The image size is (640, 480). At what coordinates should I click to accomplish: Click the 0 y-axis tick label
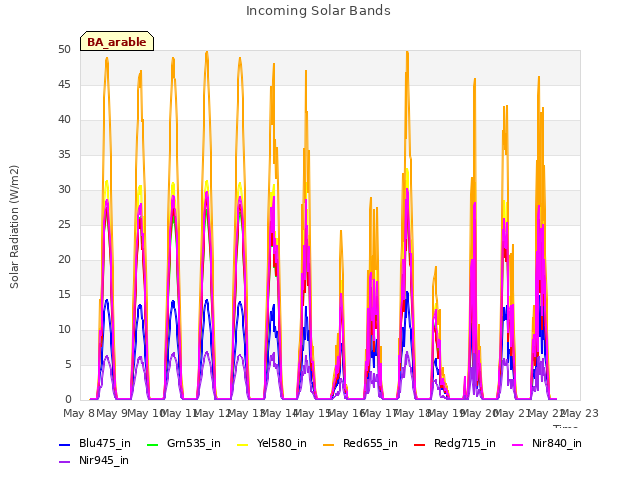(x=68, y=400)
